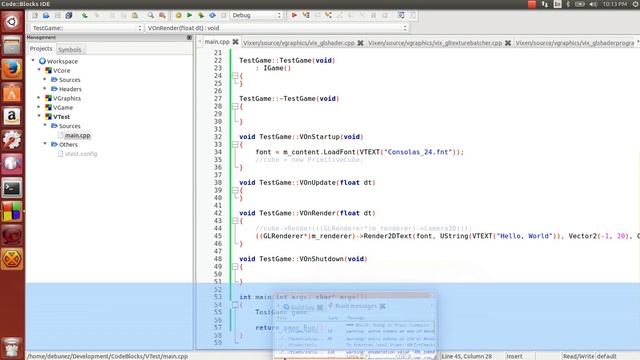Screen dimensions: 640x360
Task: Click the Save all files icon
Action: click(69, 15)
